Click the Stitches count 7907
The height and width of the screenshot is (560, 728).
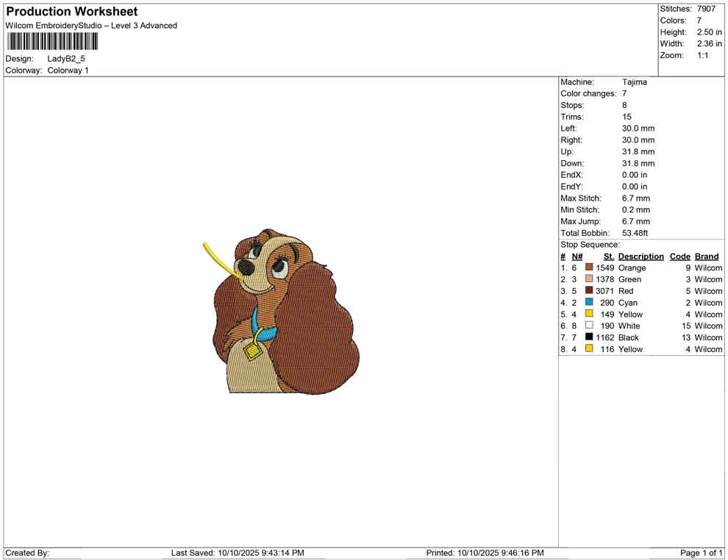[706, 9]
